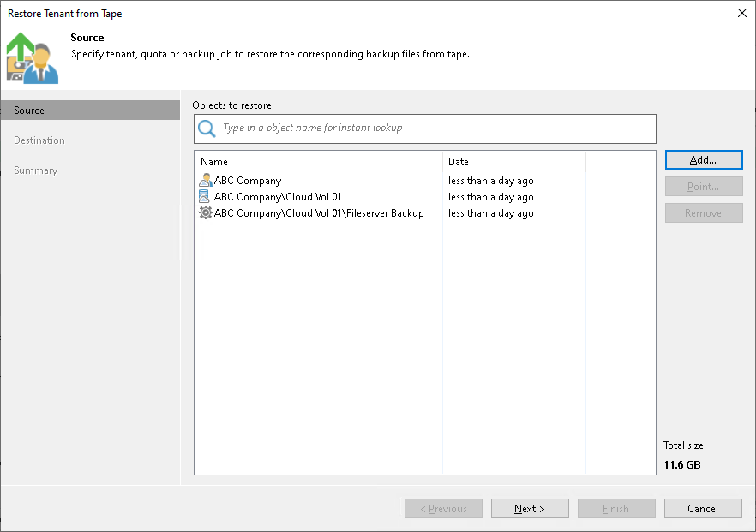Click the disabled Previous button
Screen dimensions: 756x532
point(443,508)
